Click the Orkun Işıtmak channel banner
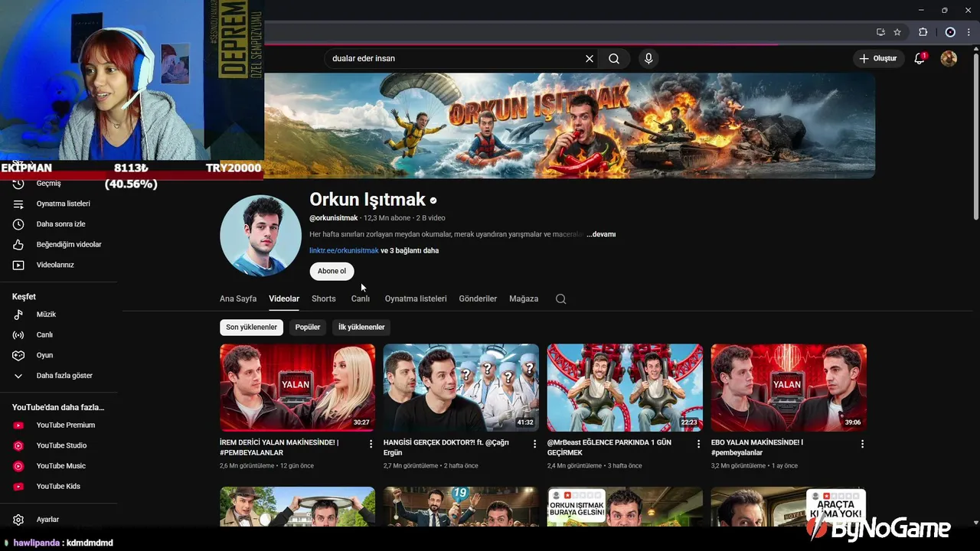Screen dimensions: 980x551 pyautogui.click(x=570, y=126)
